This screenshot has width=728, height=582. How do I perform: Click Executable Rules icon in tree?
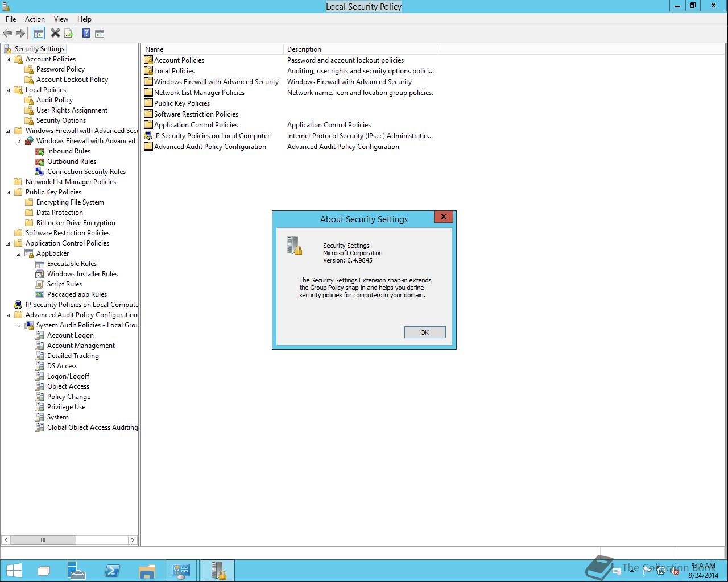click(40, 264)
